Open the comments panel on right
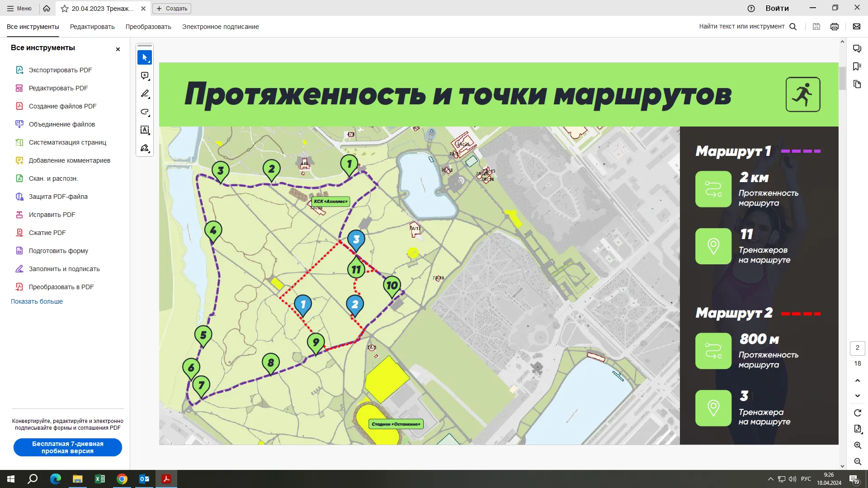Screen dimensions: 868x488 click(x=857, y=48)
